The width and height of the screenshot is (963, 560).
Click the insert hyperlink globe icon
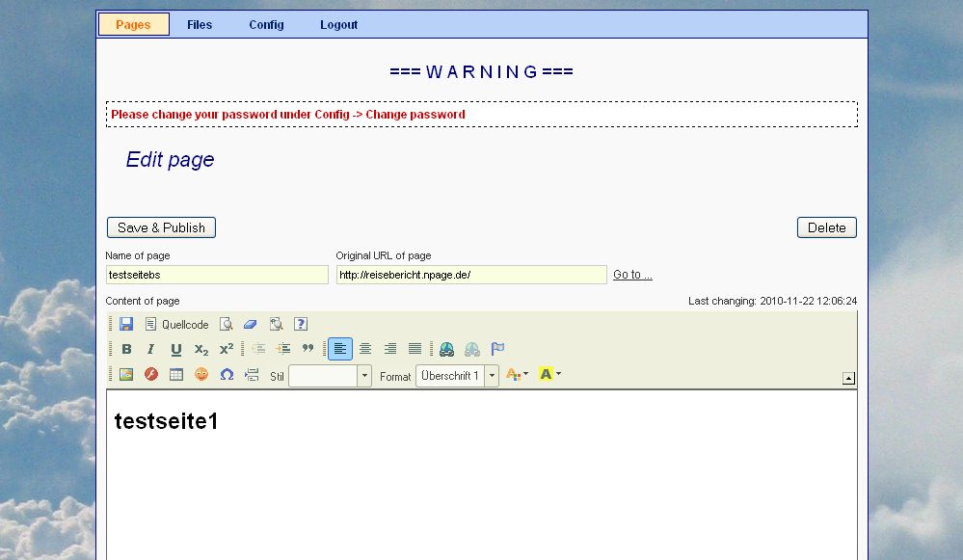click(446, 349)
